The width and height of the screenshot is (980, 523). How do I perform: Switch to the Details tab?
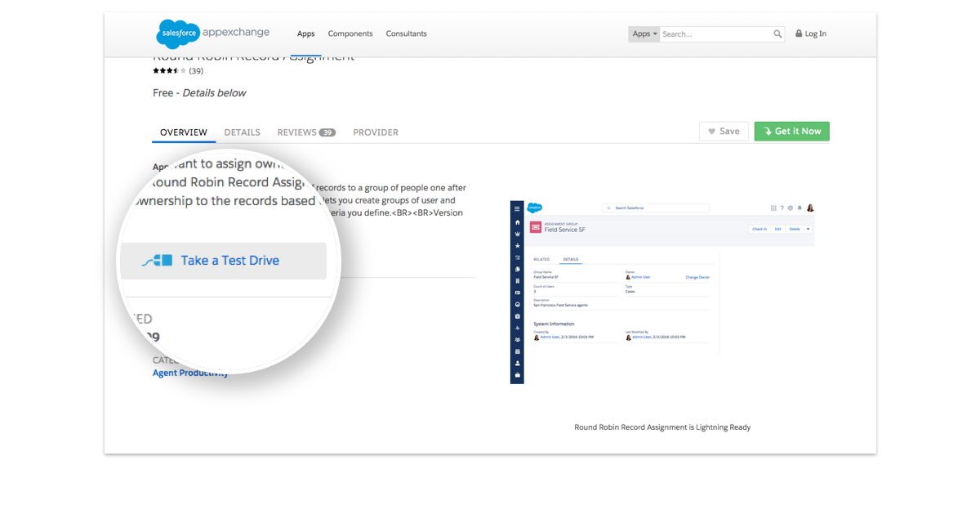[x=243, y=132]
